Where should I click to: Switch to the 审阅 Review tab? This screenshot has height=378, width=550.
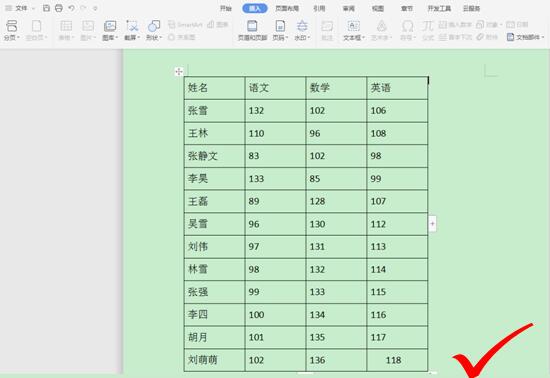click(x=348, y=8)
